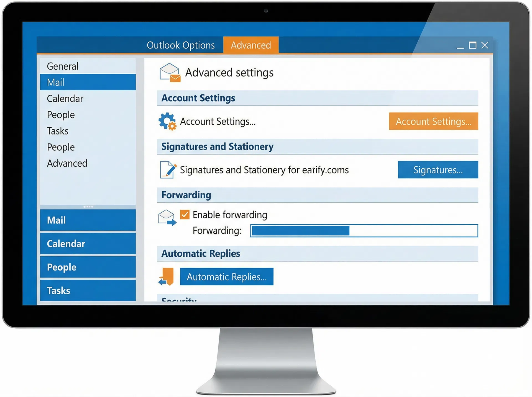This screenshot has height=397, width=532.
Task: Maximize the Outlook Options window
Action: click(x=472, y=45)
